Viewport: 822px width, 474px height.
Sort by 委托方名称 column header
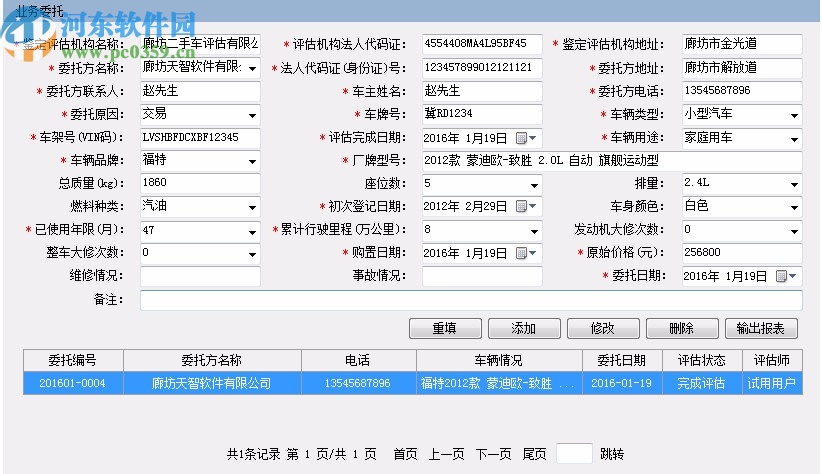click(212, 360)
